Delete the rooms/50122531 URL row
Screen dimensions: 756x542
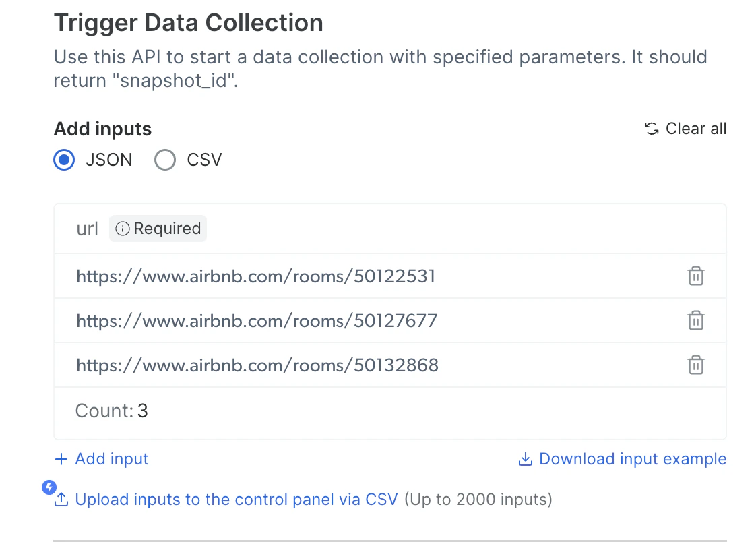click(x=695, y=276)
